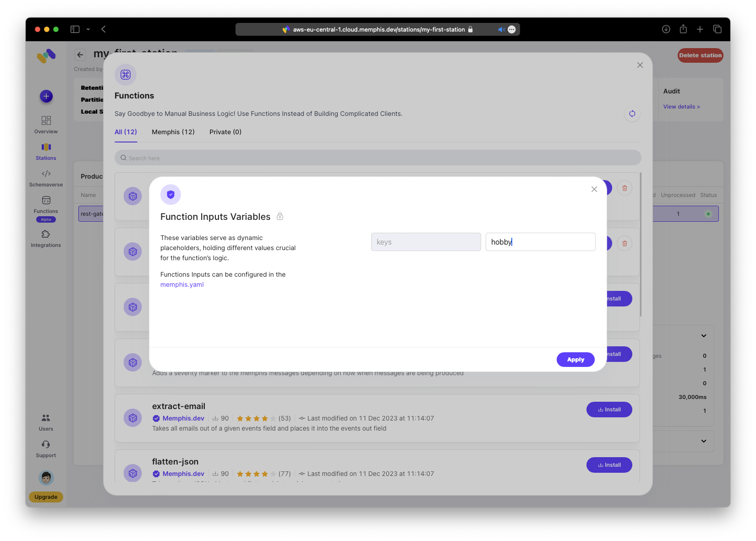Click the Support headset icon
The width and height of the screenshot is (756, 541).
pyautogui.click(x=46, y=445)
